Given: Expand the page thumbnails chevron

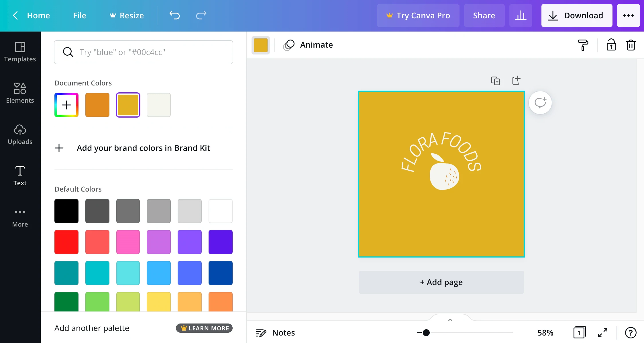Looking at the screenshot, I should [450, 320].
